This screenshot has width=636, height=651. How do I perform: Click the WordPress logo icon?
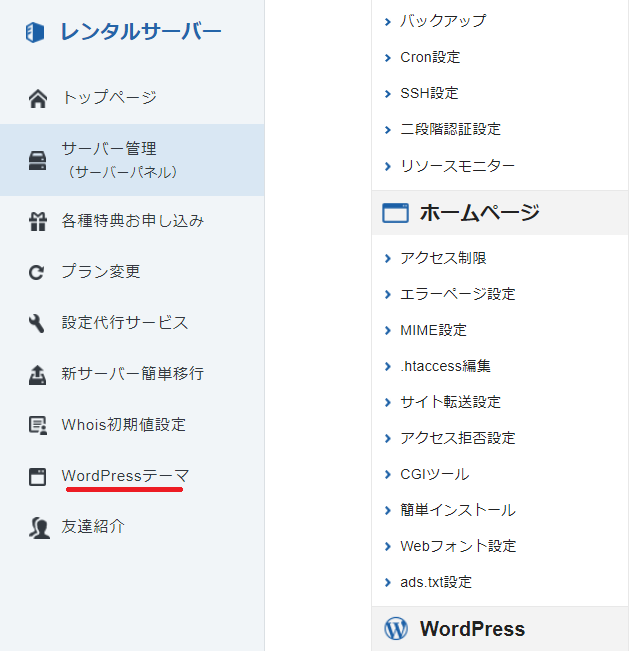(x=396, y=628)
